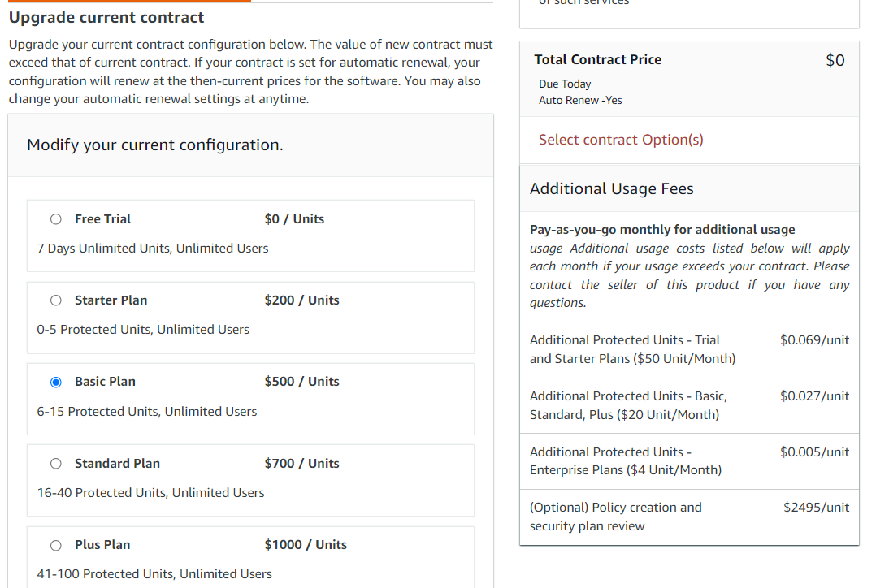
Task: Click the "Upgrade current contract" heading
Action: (x=106, y=18)
